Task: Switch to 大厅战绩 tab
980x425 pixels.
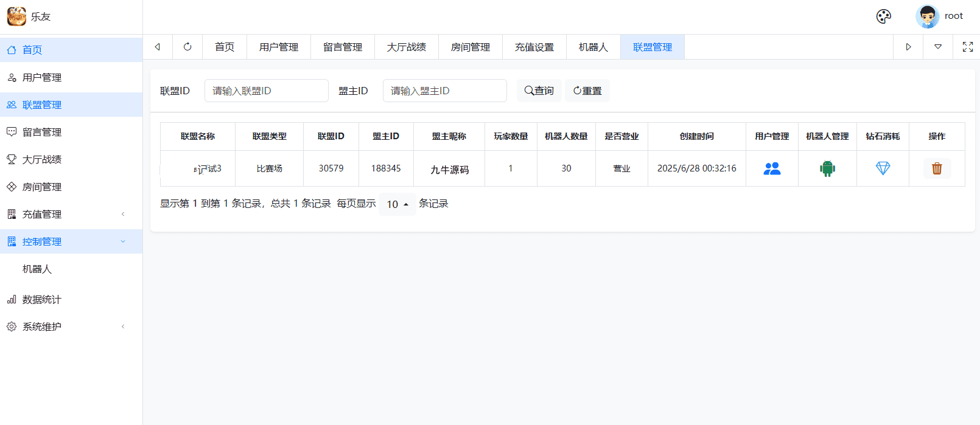Action: [407, 47]
